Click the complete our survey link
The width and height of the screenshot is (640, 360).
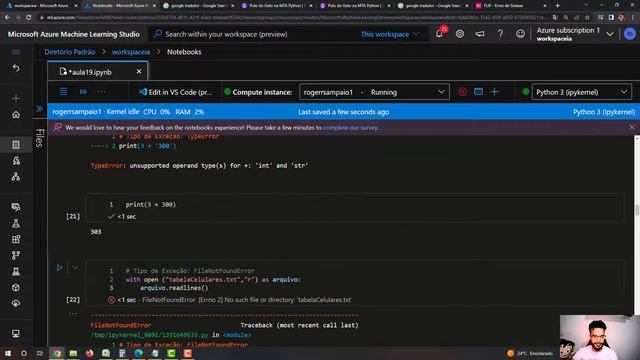350,128
